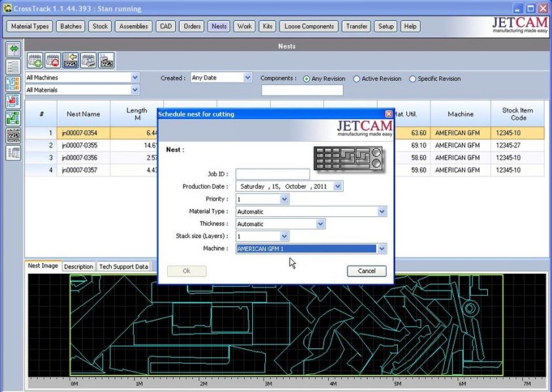
Task: Go to the Kits section
Action: click(268, 26)
